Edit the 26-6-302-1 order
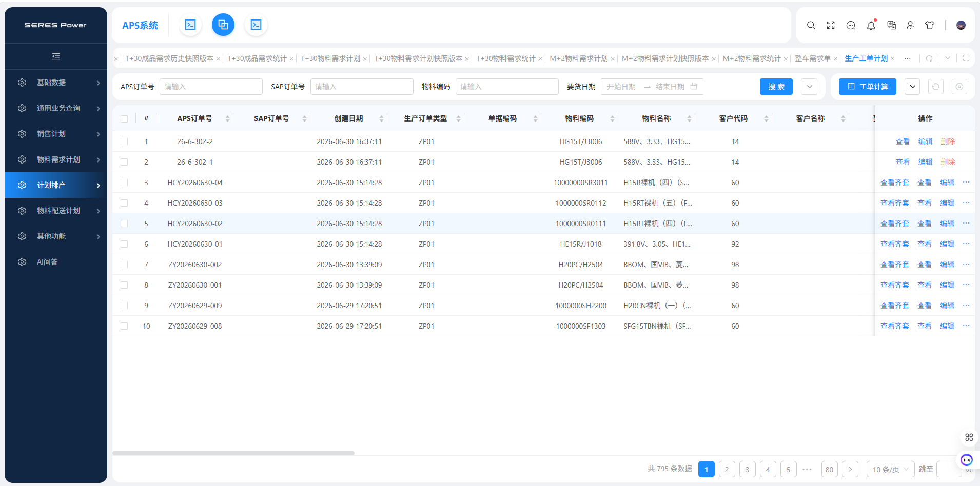Viewport: 980px width, 486px height. [x=925, y=162]
